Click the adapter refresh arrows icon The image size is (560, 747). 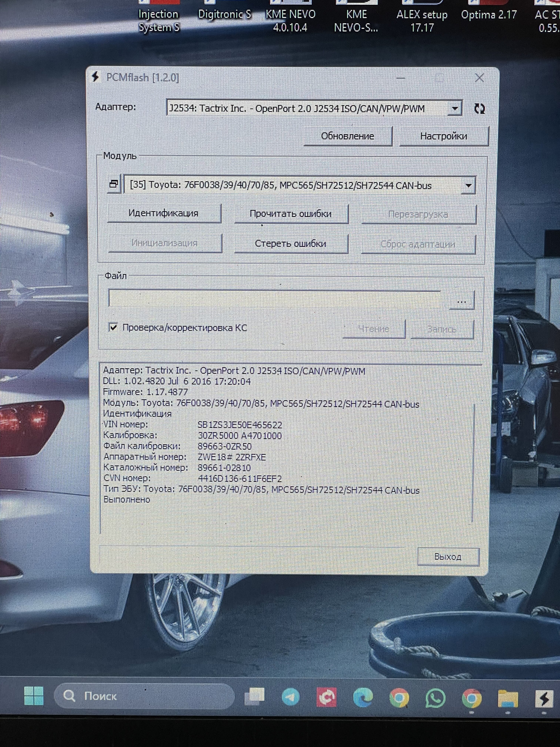479,108
